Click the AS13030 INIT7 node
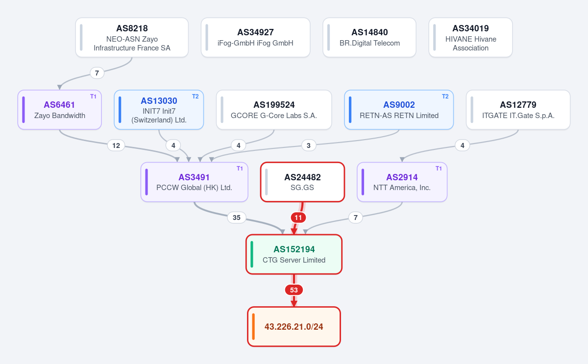588x364 pixels. point(159,110)
